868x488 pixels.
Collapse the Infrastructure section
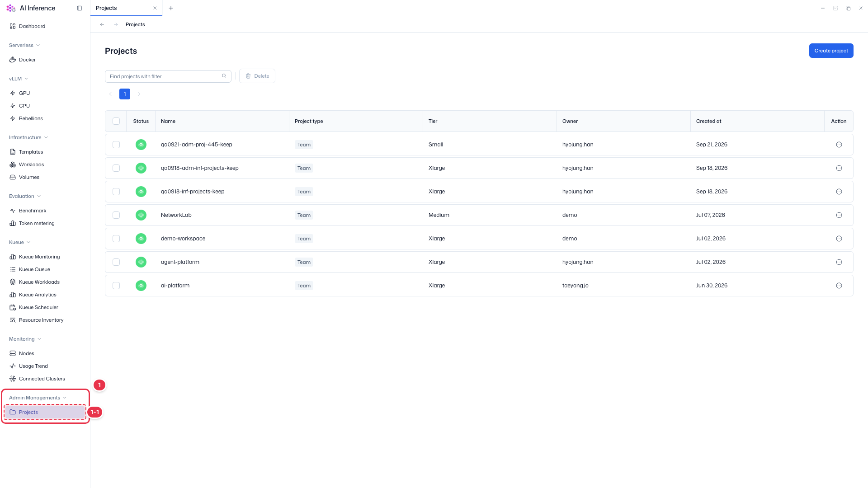pos(28,137)
